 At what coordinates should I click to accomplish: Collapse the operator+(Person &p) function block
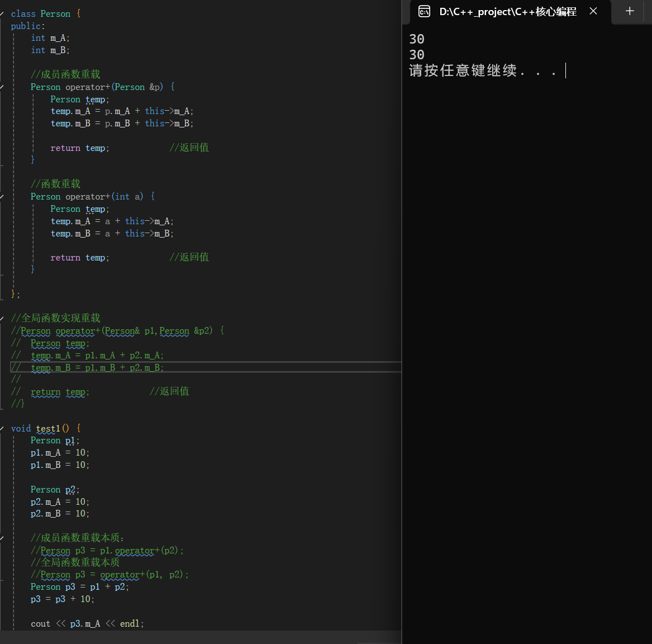(2, 87)
